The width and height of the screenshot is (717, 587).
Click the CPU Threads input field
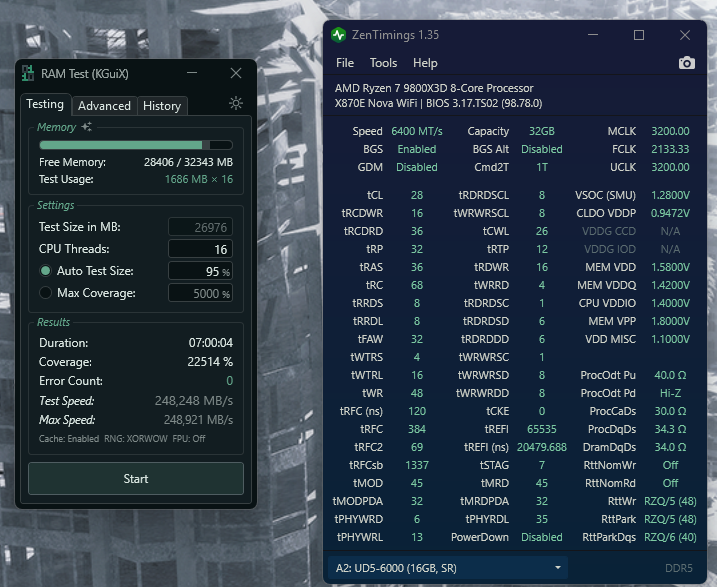pyautogui.click(x=200, y=249)
